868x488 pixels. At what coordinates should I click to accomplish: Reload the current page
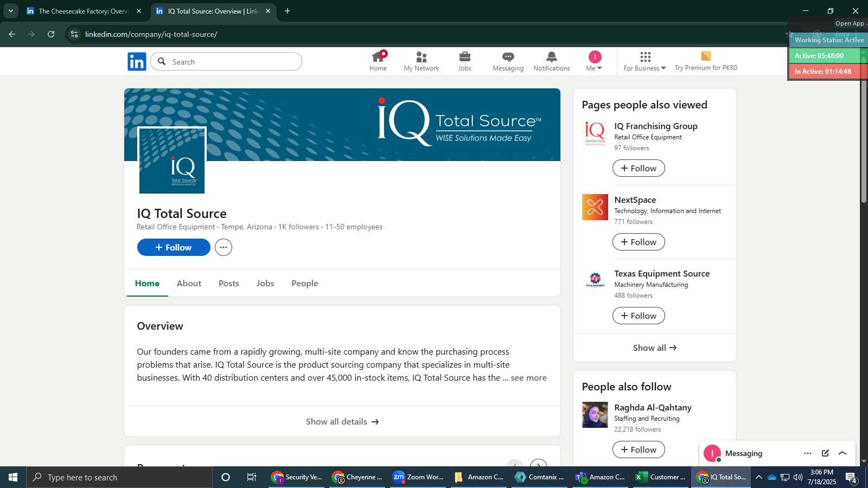pyautogui.click(x=51, y=34)
